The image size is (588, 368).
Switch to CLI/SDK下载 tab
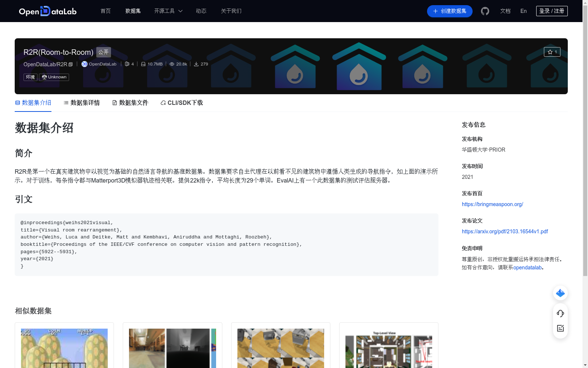(182, 103)
